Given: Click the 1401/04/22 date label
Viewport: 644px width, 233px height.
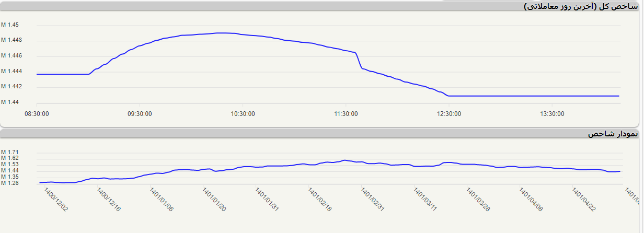Looking at the screenshot, I should pyautogui.click(x=584, y=200).
